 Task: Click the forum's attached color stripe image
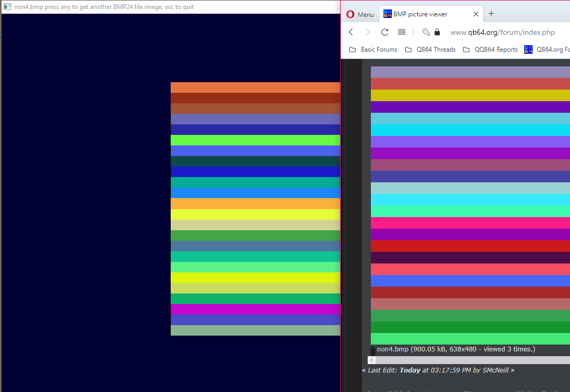tap(470, 205)
